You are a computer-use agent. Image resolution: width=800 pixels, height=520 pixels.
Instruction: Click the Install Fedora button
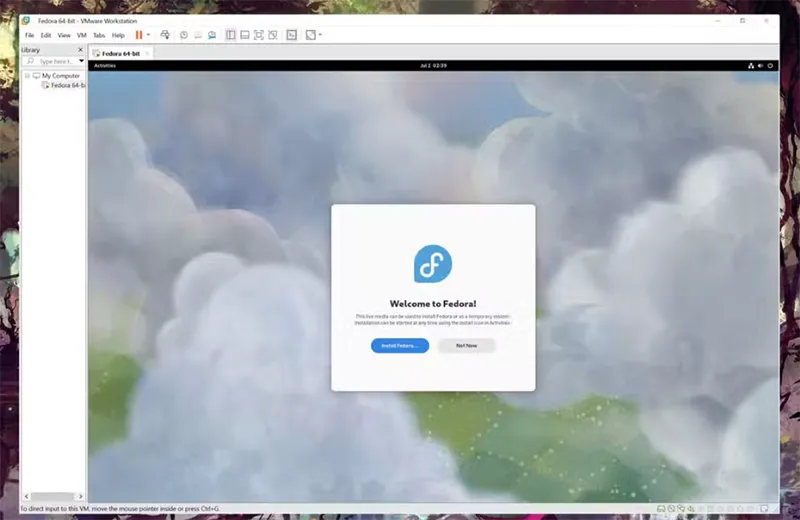click(x=400, y=345)
